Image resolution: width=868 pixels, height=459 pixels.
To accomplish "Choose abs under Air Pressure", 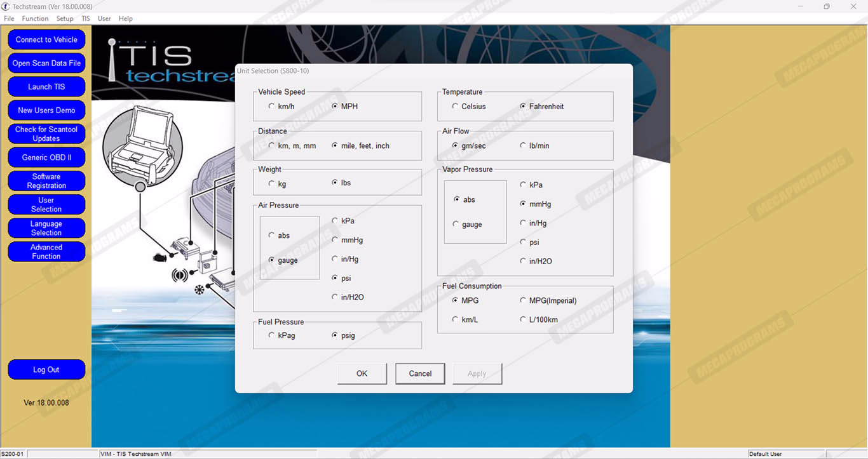I will click(272, 236).
